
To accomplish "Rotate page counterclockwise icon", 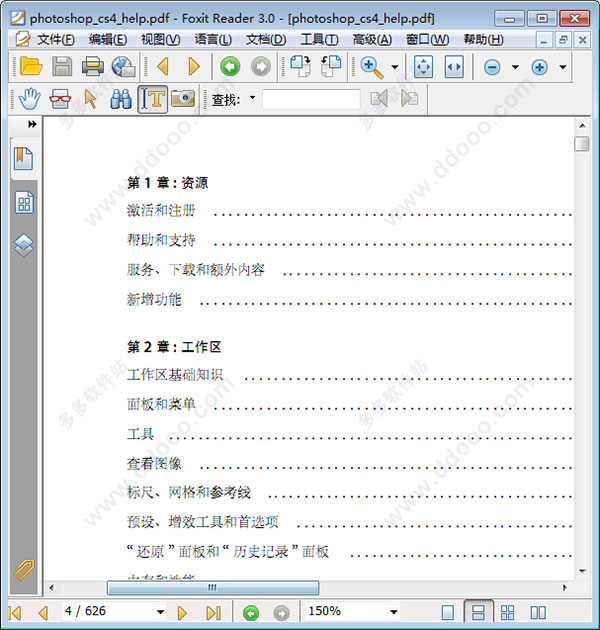I will click(x=331, y=66).
